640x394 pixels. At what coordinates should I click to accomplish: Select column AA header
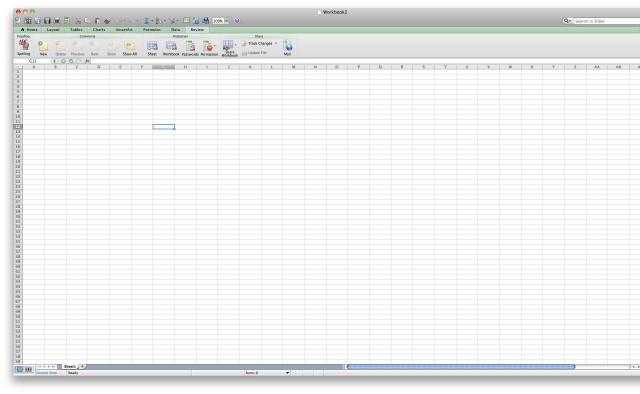[x=597, y=67]
